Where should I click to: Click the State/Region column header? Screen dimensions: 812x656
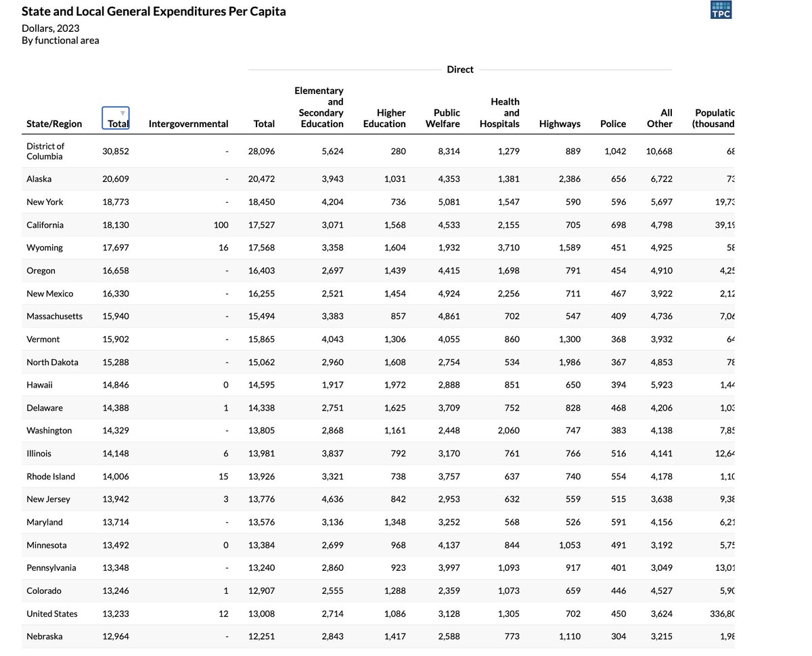pyautogui.click(x=54, y=124)
